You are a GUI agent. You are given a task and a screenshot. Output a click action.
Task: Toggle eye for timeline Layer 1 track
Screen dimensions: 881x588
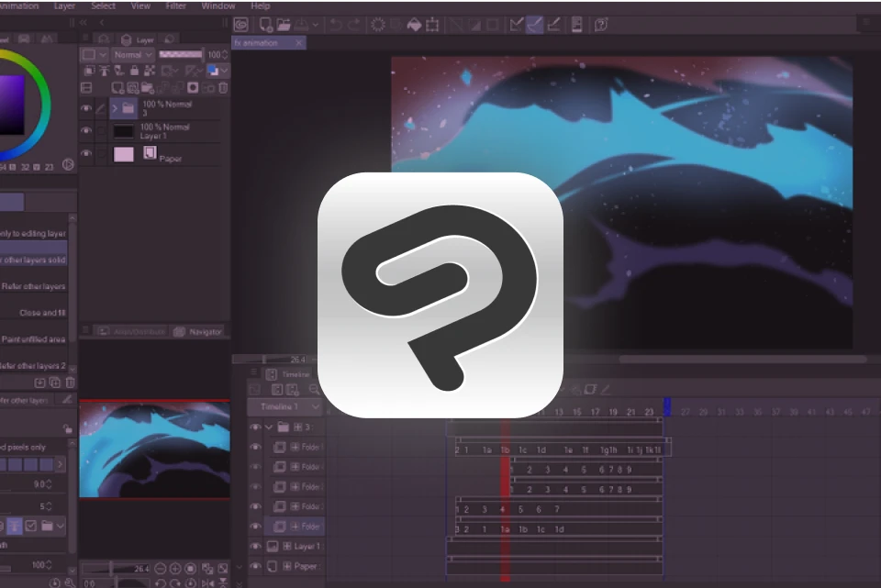point(255,546)
